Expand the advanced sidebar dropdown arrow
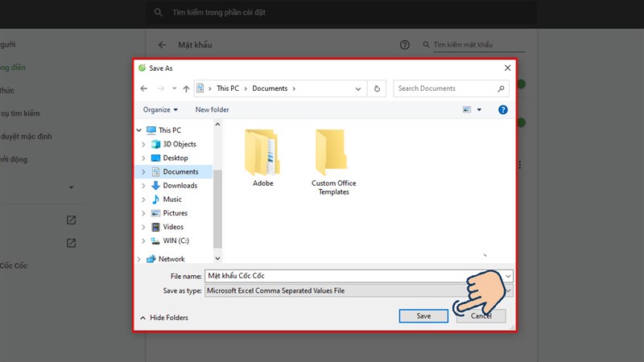 click(x=71, y=187)
